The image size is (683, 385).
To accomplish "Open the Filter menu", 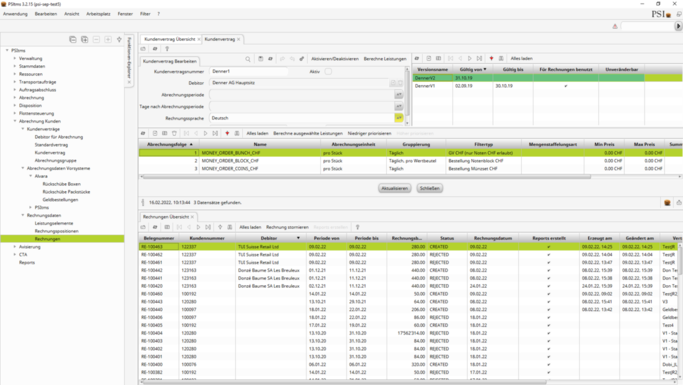I will [145, 14].
